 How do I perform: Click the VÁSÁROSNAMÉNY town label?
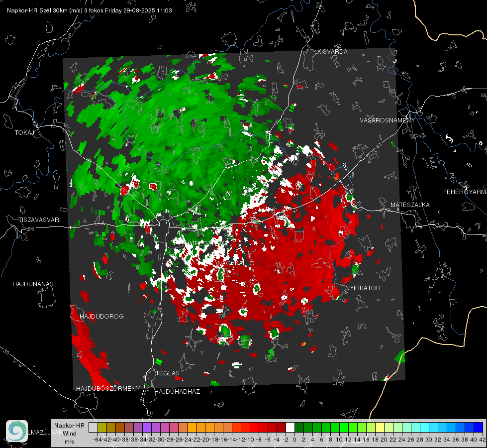tap(388, 120)
